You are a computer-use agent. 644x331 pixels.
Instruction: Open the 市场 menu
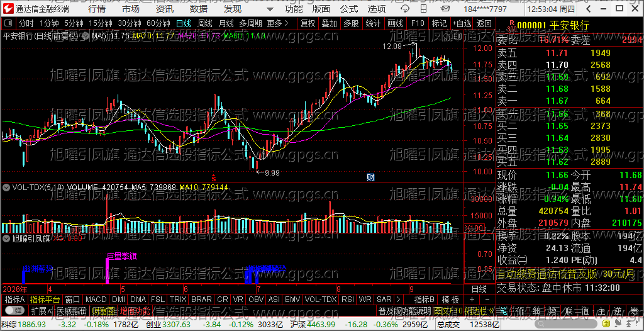(131, 9)
